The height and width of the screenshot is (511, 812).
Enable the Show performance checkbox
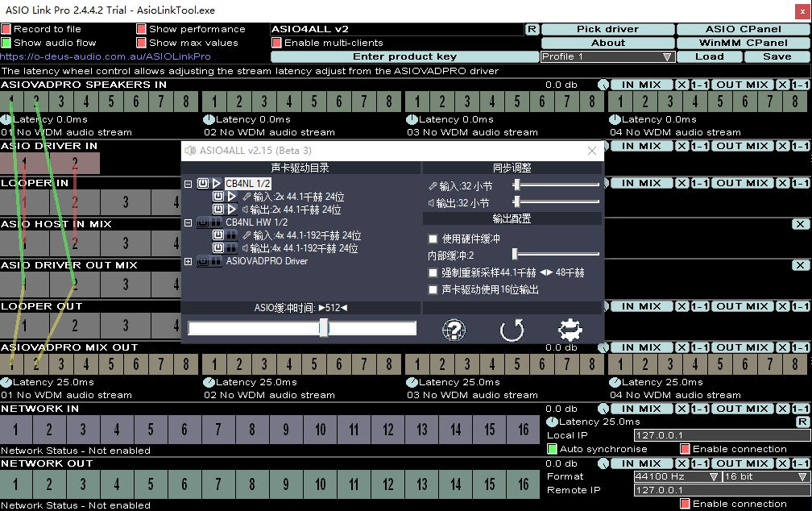coord(142,29)
